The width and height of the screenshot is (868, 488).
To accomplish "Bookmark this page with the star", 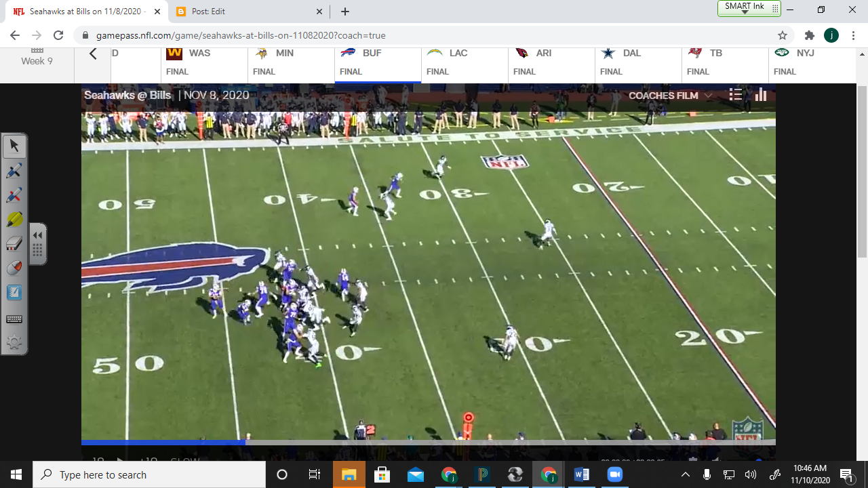I will 783,35.
